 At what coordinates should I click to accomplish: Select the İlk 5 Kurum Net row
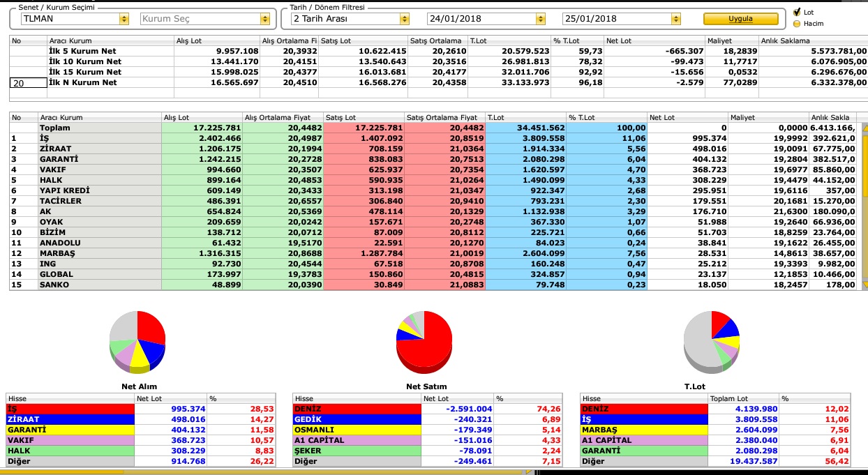(438, 51)
